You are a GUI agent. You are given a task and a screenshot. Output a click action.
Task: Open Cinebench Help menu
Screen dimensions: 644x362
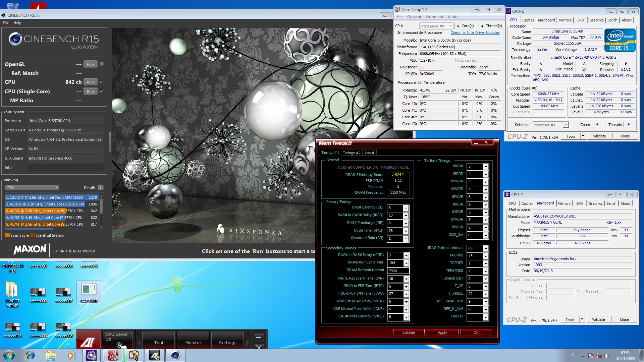17,23
